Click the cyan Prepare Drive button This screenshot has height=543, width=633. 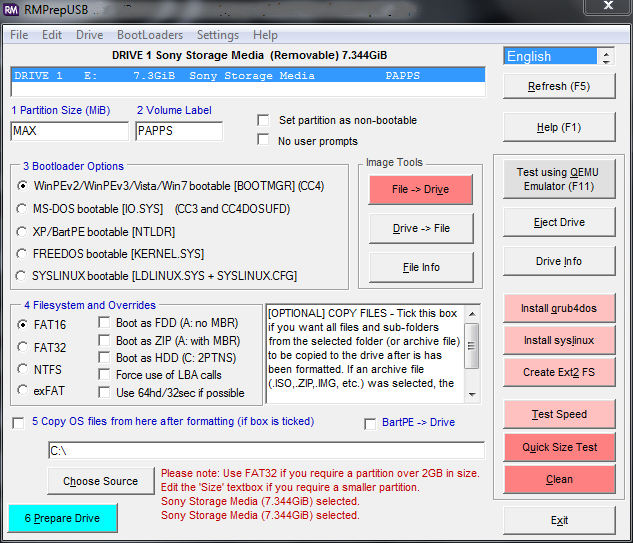tap(63, 518)
